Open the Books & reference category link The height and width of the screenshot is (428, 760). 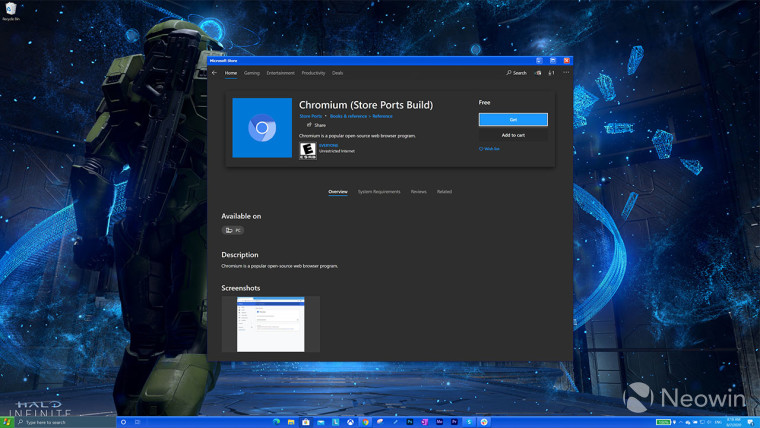(x=348, y=116)
